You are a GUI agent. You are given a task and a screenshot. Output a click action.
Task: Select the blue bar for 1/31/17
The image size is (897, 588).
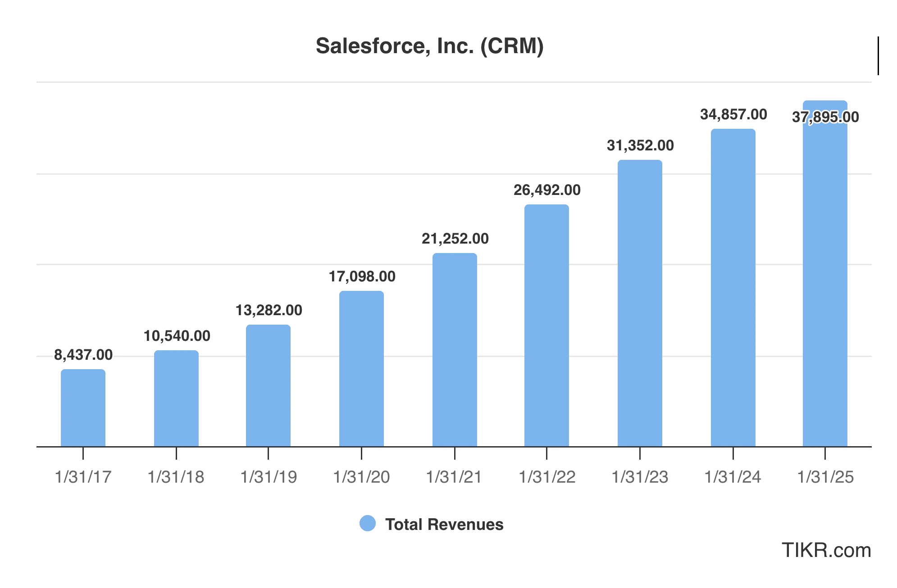click(83, 407)
